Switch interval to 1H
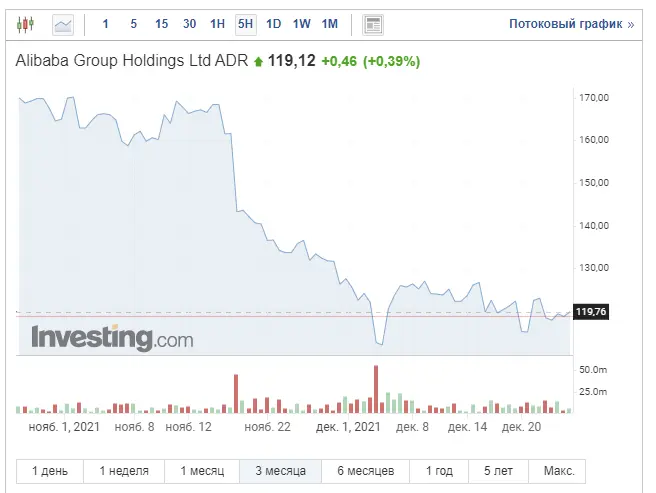The image size is (656, 493). pyautogui.click(x=218, y=24)
